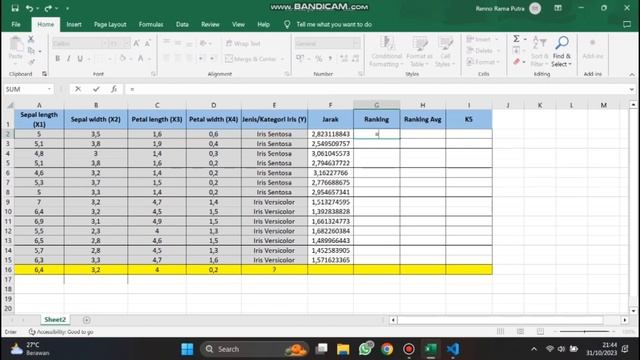Click the zoom slider in the status bar

(x=584, y=331)
